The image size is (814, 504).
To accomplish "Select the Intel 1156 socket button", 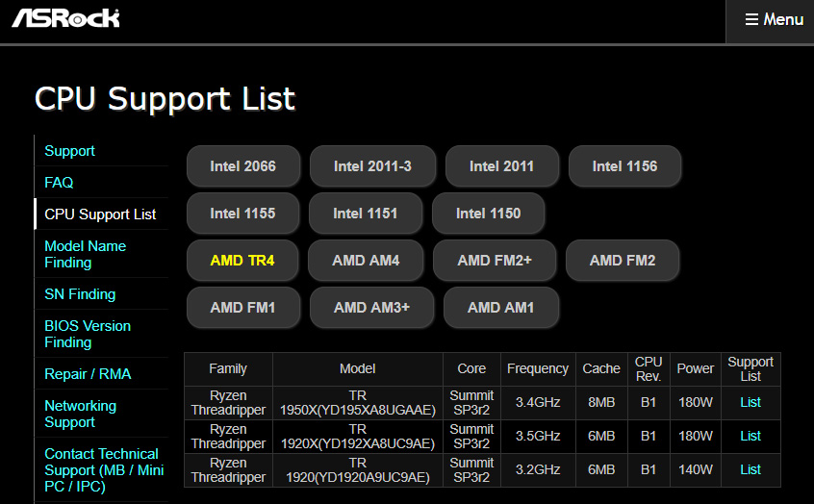I will coord(624,166).
